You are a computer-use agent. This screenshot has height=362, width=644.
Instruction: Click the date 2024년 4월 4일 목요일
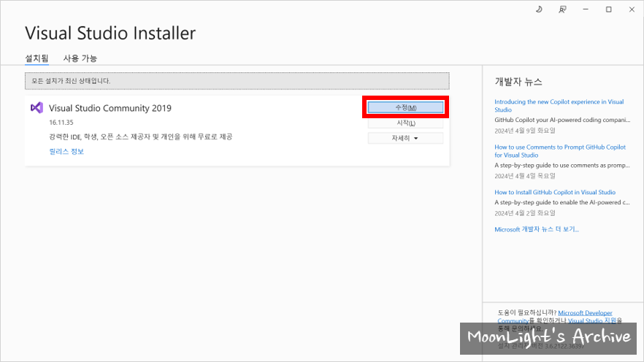point(525,176)
